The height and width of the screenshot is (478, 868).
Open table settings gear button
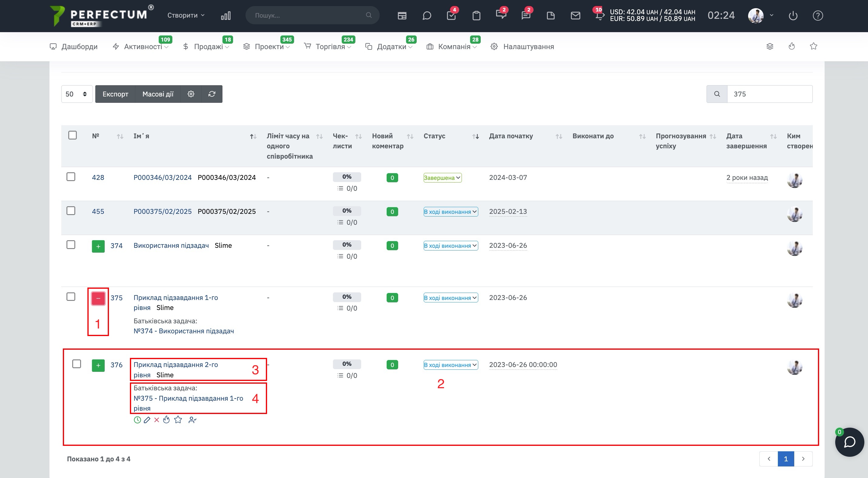191,94
